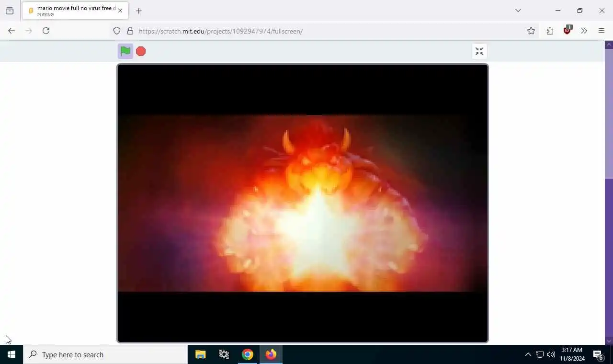Expand the list all tabs dropdown

(518, 11)
